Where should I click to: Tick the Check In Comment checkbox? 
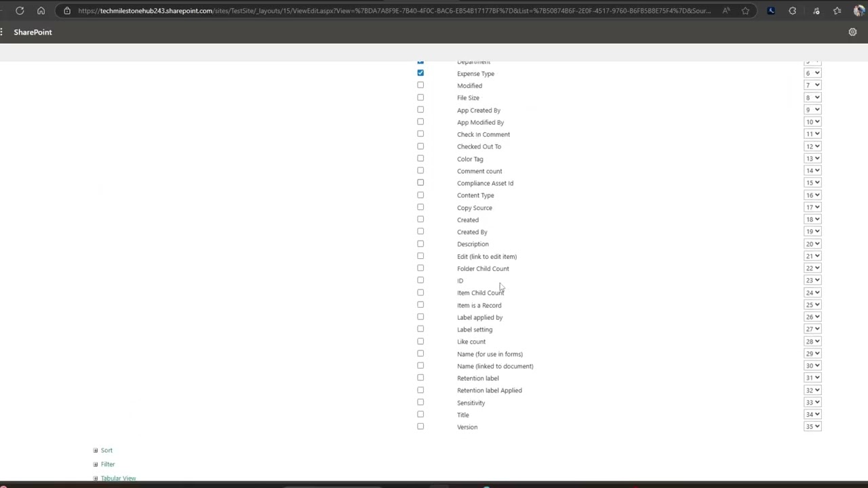pos(420,134)
